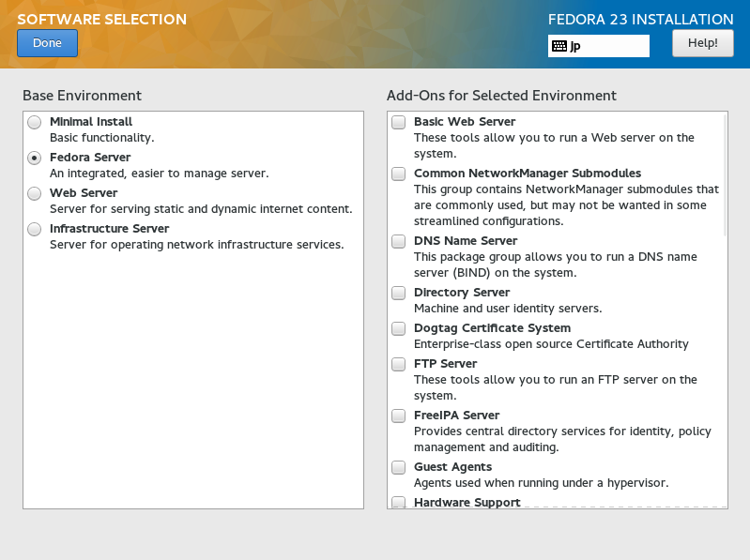Click the 'Basic Web Server' add-on title

(465, 122)
